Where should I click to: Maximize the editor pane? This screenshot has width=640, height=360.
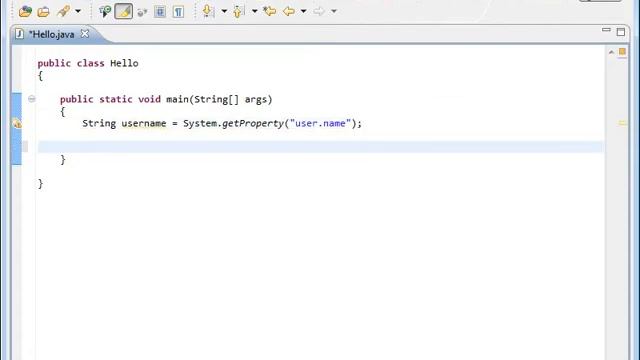(x=621, y=31)
